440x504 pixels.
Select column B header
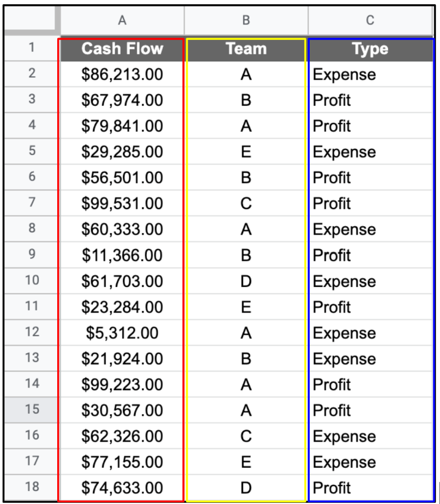[246, 21]
